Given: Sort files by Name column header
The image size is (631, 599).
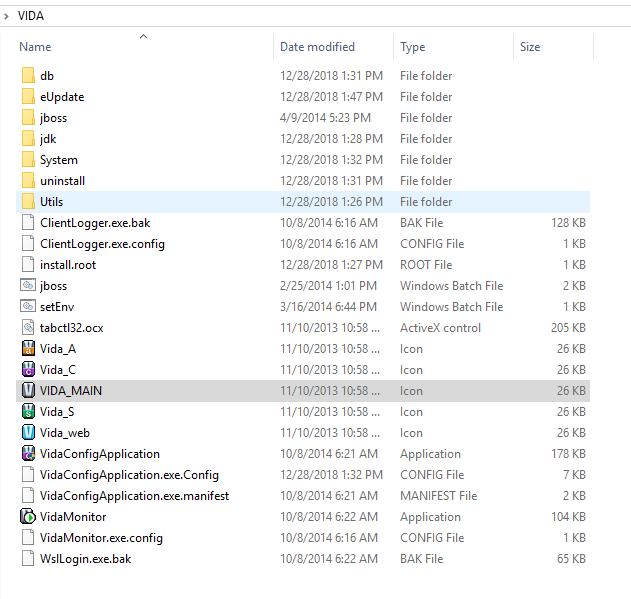Looking at the screenshot, I should point(36,47).
